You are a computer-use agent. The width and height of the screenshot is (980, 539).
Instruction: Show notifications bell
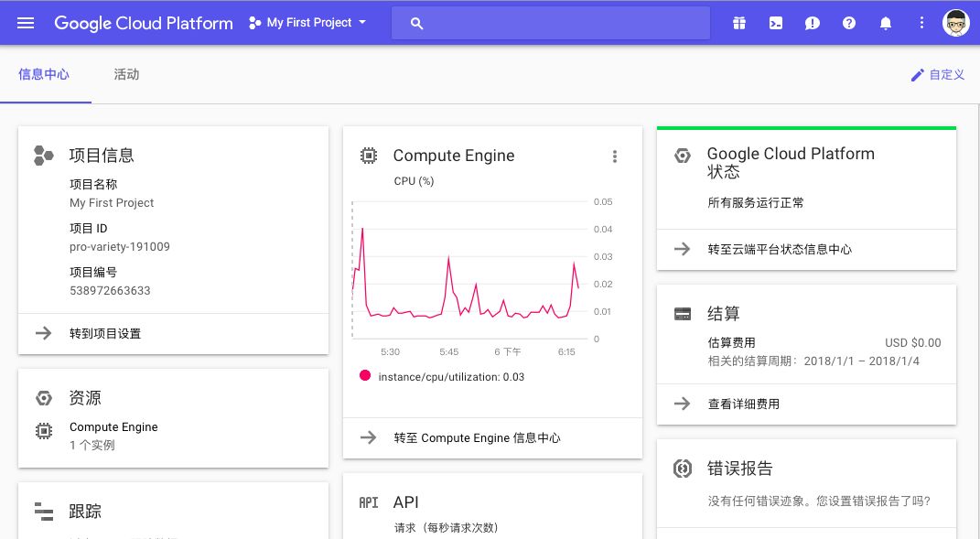pyautogui.click(x=886, y=23)
